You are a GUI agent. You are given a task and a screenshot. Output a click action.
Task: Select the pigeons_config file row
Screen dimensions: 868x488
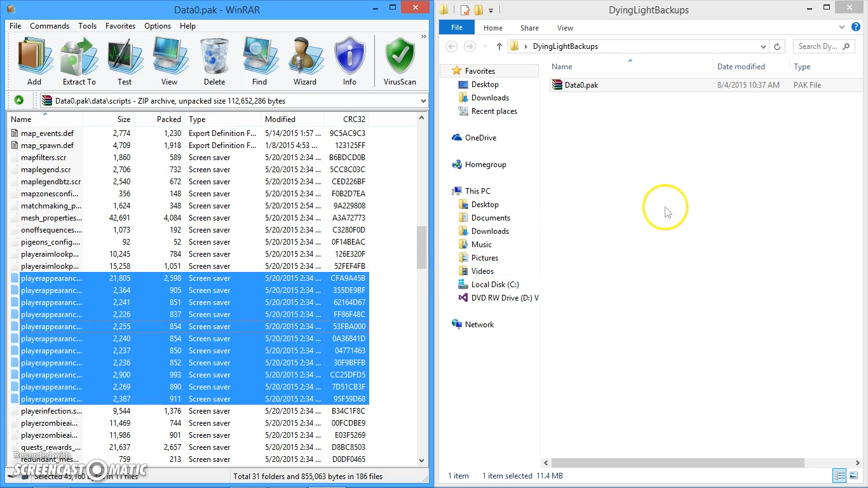tap(189, 242)
